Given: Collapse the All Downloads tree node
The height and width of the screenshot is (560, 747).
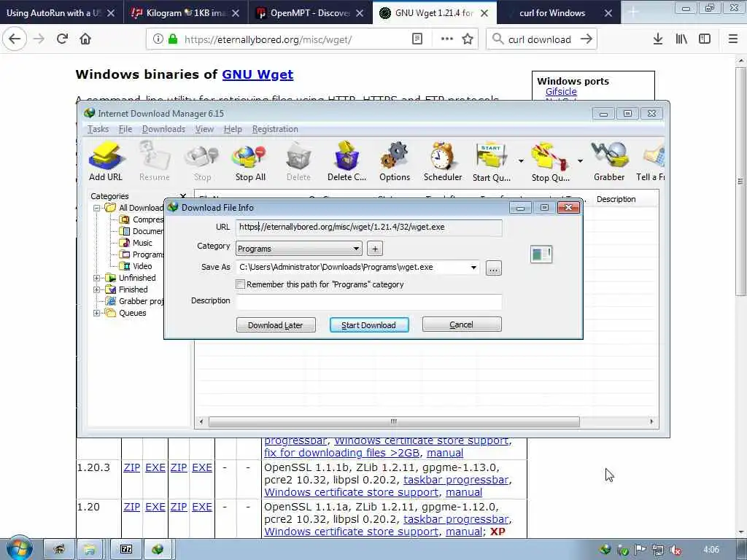Looking at the screenshot, I should (x=97, y=208).
